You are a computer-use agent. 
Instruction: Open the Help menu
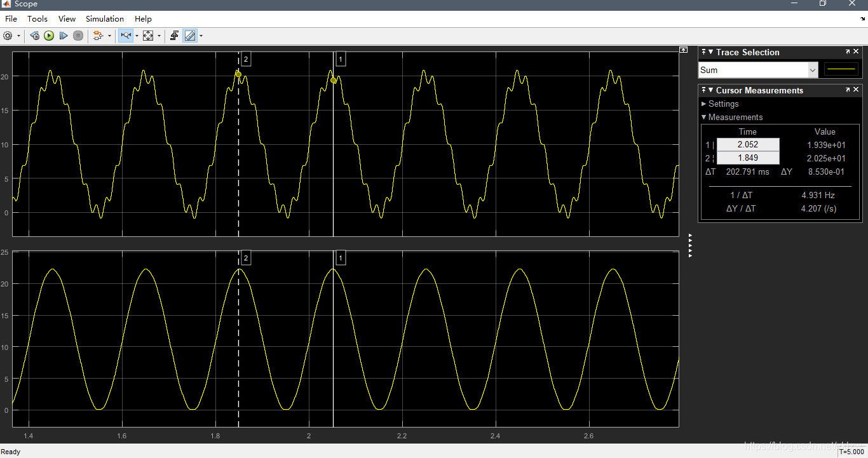(x=143, y=19)
